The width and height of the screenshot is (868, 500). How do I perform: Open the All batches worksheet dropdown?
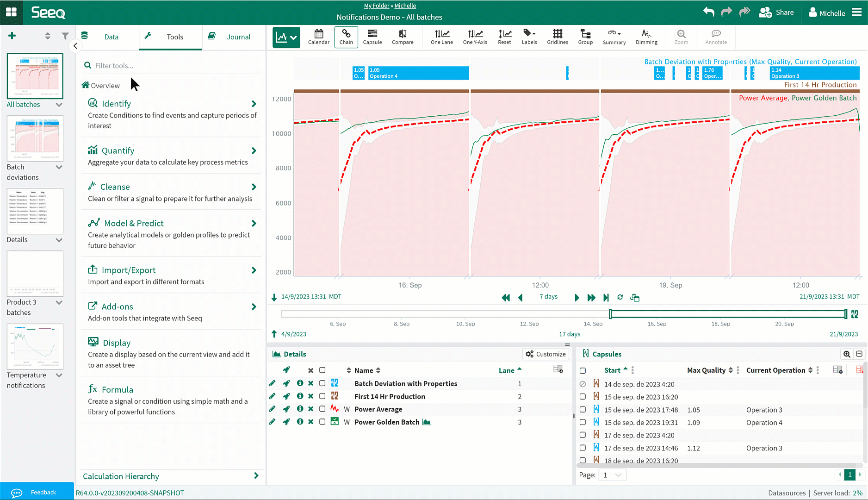(x=59, y=105)
